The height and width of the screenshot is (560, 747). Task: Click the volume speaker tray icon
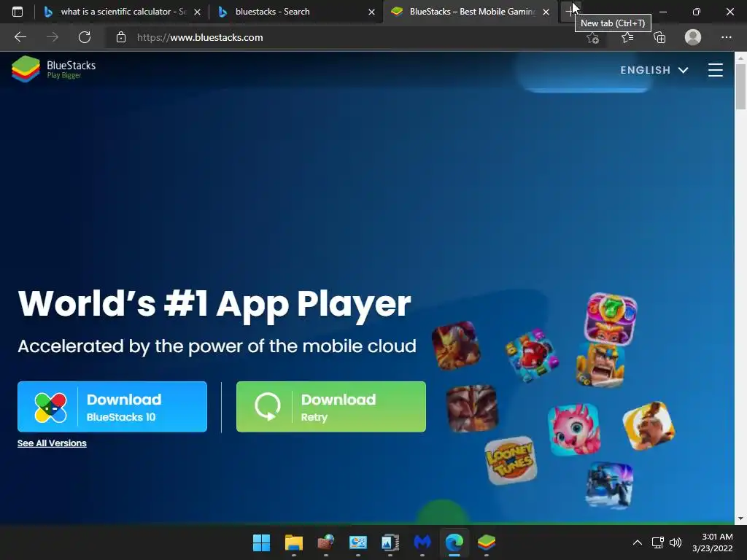coord(676,542)
